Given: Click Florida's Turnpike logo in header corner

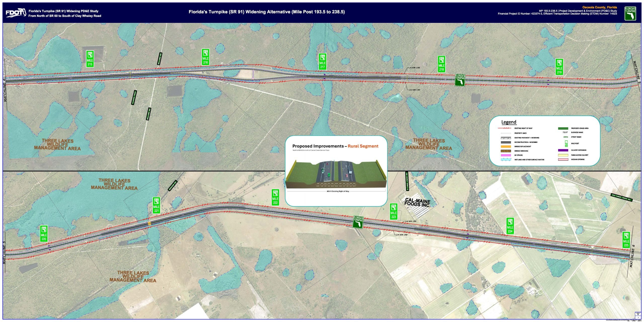Looking at the screenshot, I should click(x=630, y=13).
